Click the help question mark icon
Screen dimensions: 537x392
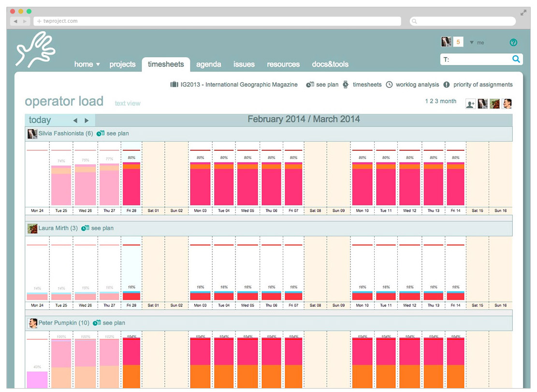[513, 43]
